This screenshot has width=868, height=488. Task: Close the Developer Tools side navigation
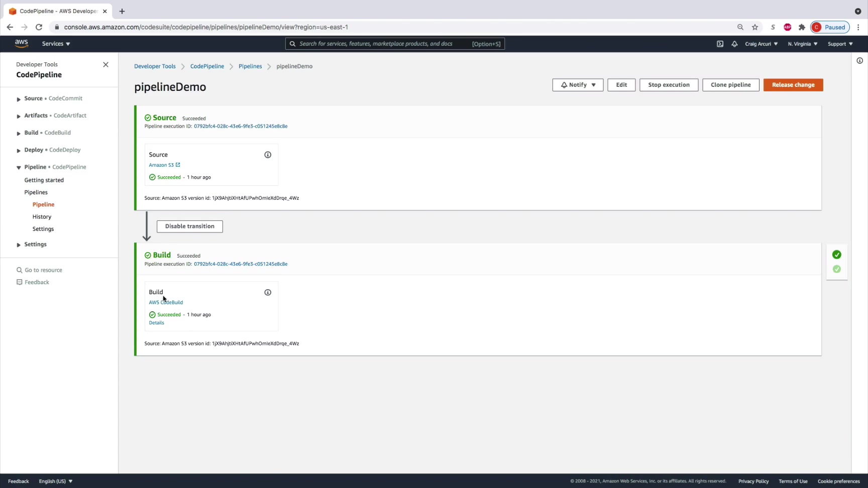[x=105, y=64]
